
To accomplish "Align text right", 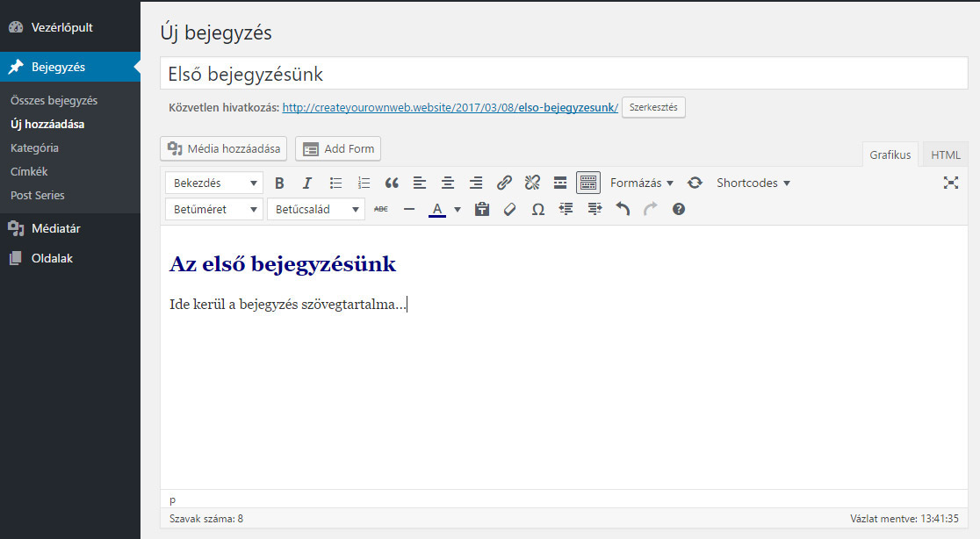I will [x=476, y=183].
